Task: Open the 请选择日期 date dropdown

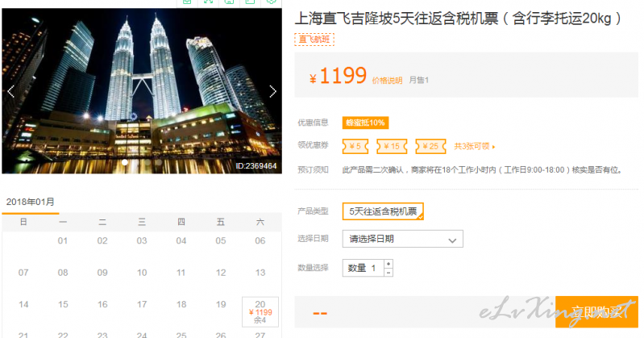Action: 402,239
